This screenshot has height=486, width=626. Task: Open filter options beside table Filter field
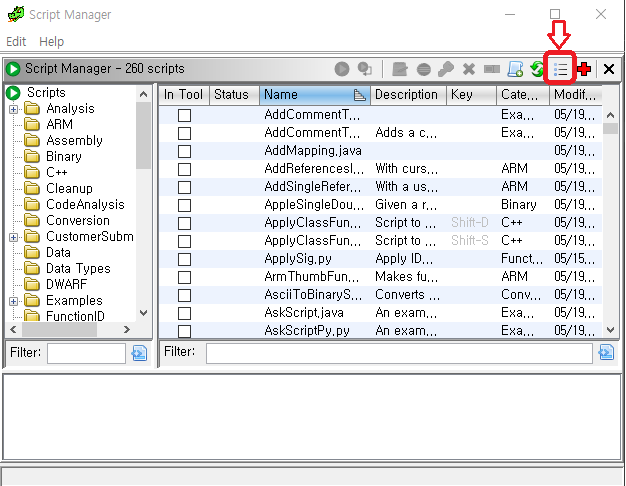click(606, 352)
